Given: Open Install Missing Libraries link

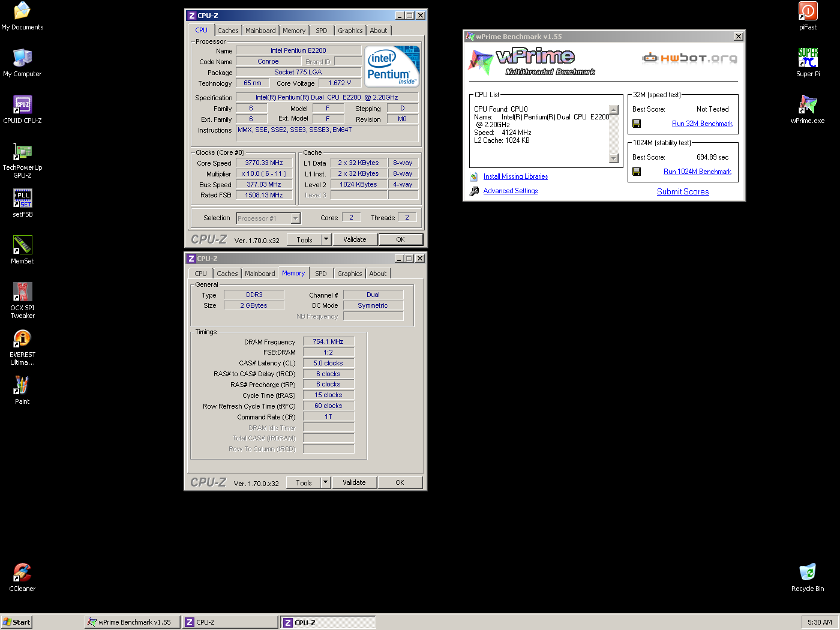Looking at the screenshot, I should click(x=515, y=176).
